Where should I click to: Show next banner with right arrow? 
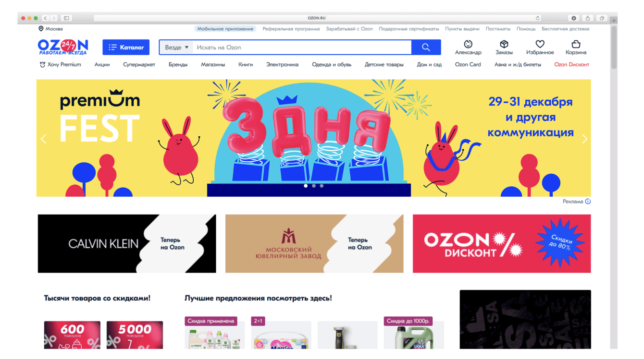[x=584, y=139]
